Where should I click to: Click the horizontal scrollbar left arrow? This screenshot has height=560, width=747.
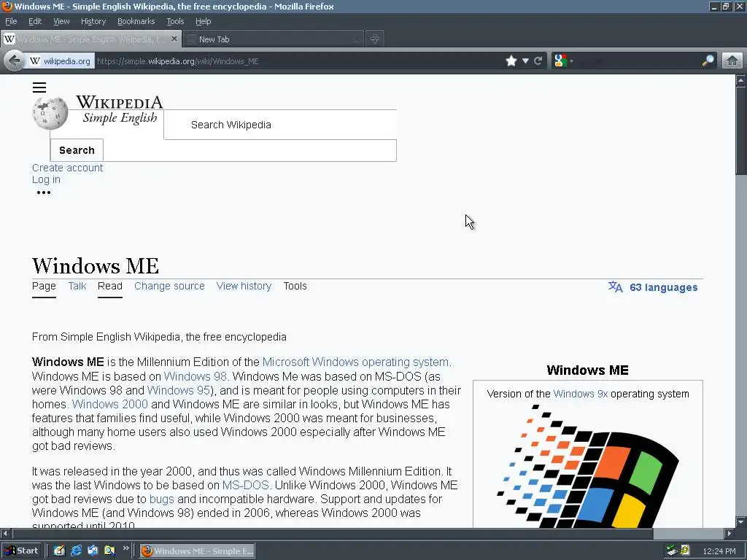pos(5,533)
